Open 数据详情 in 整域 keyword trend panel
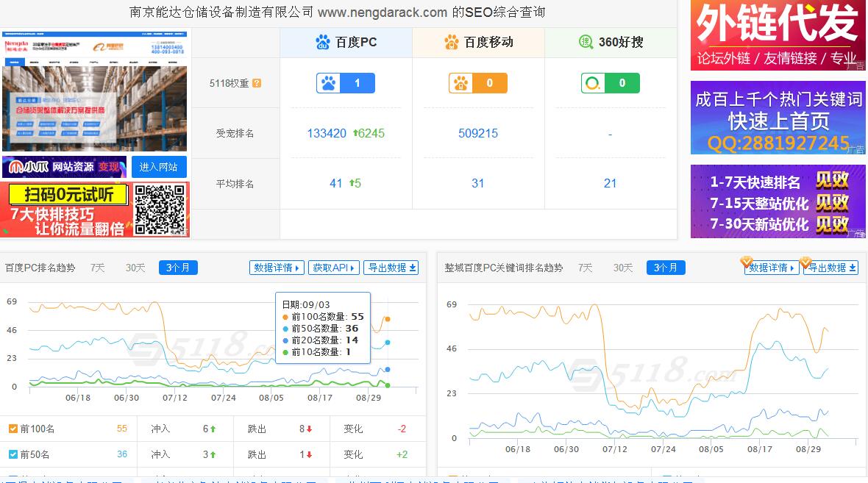 (771, 268)
